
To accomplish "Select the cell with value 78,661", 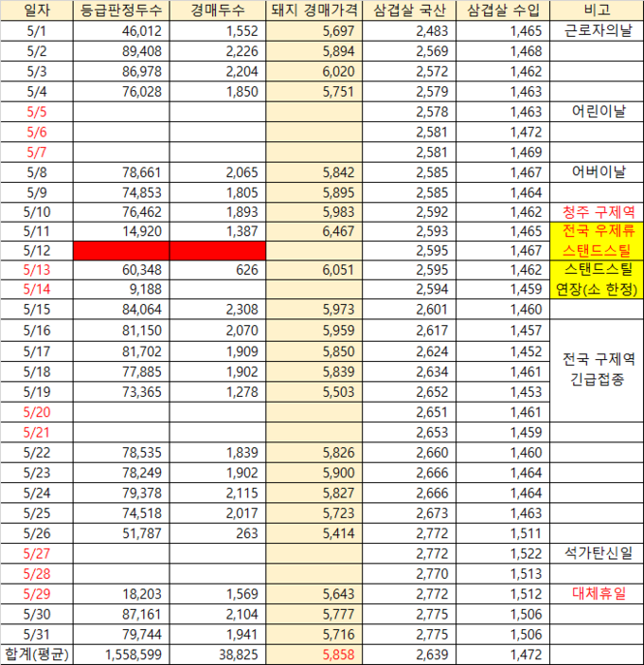I will (121, 172).
